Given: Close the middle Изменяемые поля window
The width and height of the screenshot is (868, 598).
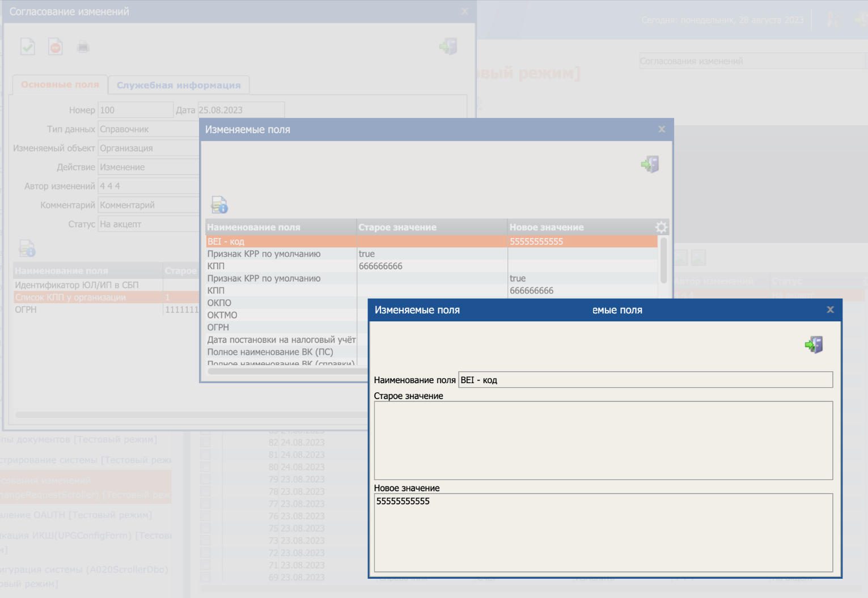Looking at the screenshot, I should point(662,129).
